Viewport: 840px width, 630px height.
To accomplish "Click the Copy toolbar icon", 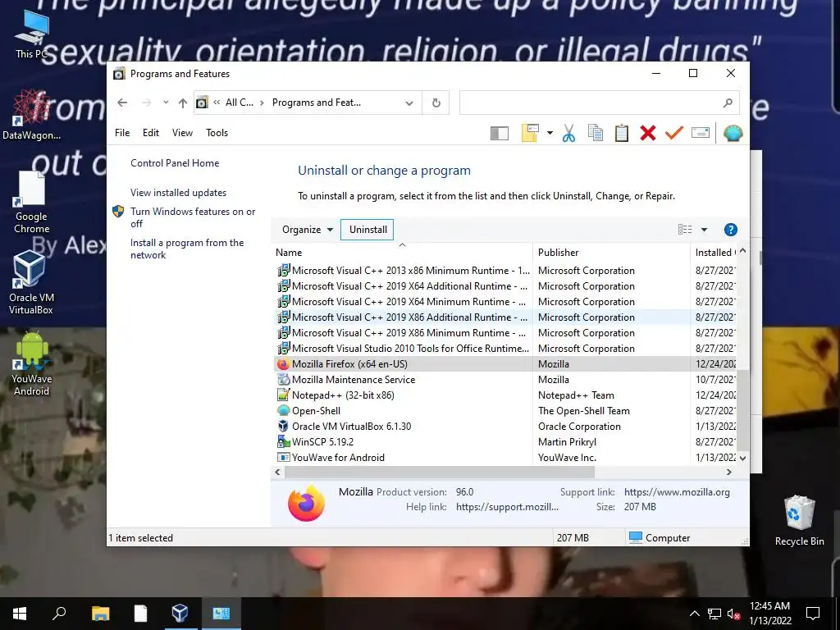I will click(596, 133).
